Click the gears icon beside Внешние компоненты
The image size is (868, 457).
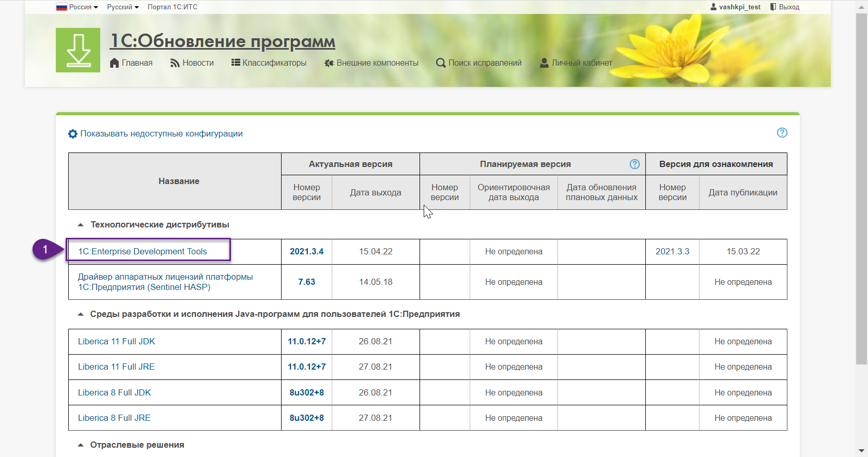[x=329, y=63]
